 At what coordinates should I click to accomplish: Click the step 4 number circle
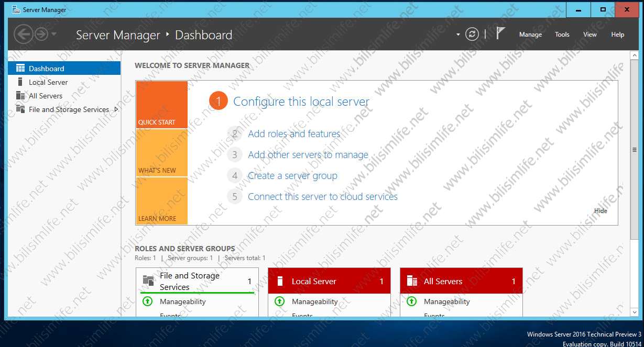235,175
